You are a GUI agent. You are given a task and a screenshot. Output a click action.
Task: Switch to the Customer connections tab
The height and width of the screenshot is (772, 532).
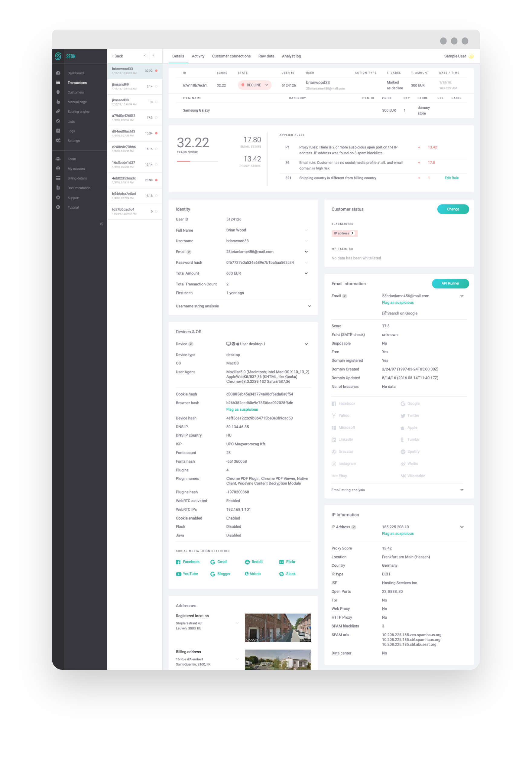coord(231,56)
